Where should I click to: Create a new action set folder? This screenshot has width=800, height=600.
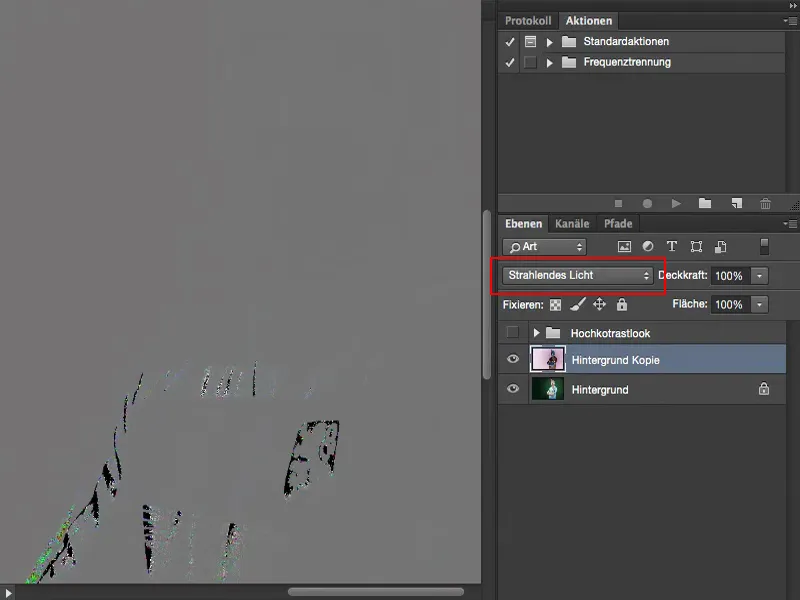(x=705, y=203)
